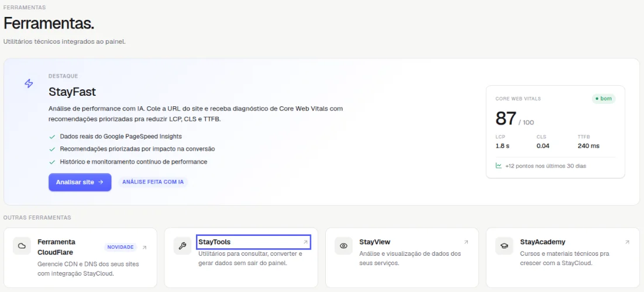Open external arrow on StayTools card
This screenshot has height=292, width=644.
(305, 242)
